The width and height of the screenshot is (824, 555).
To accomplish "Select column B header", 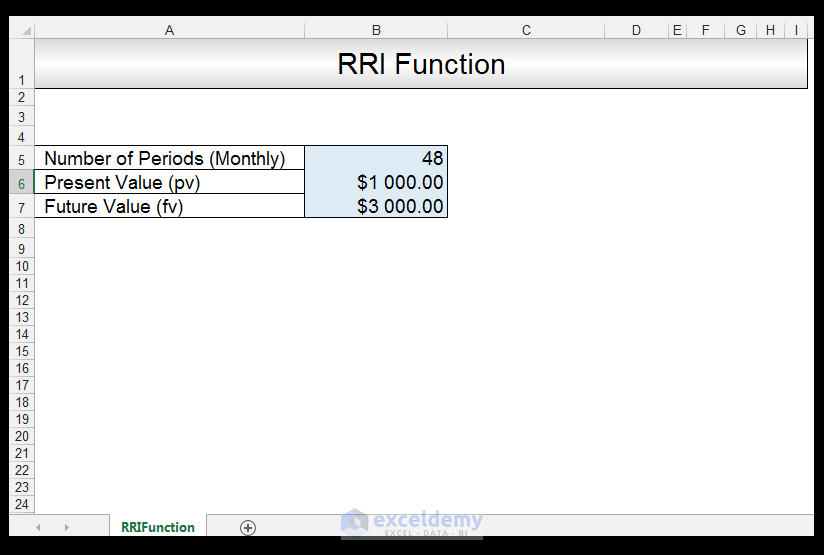I will 376,30.
